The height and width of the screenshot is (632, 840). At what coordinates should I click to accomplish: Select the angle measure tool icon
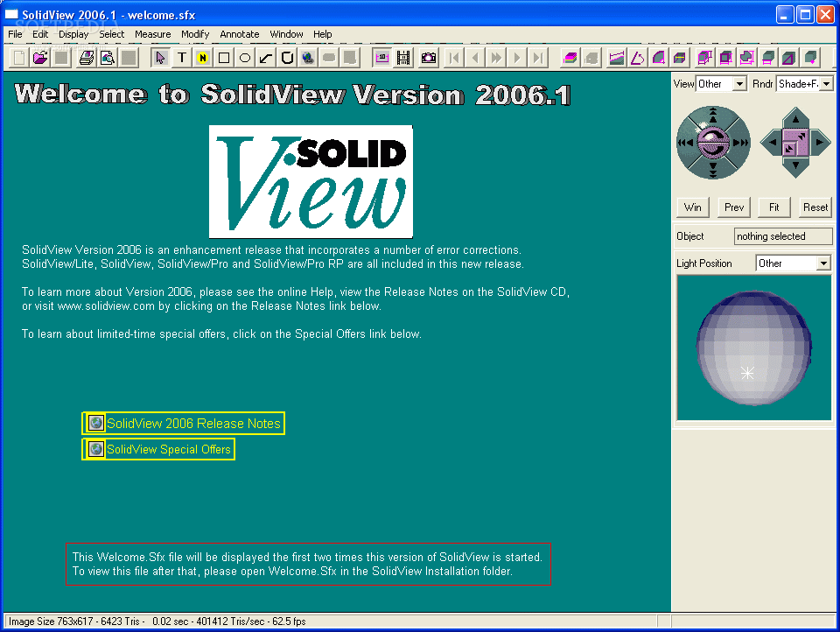tap(638, 58)
